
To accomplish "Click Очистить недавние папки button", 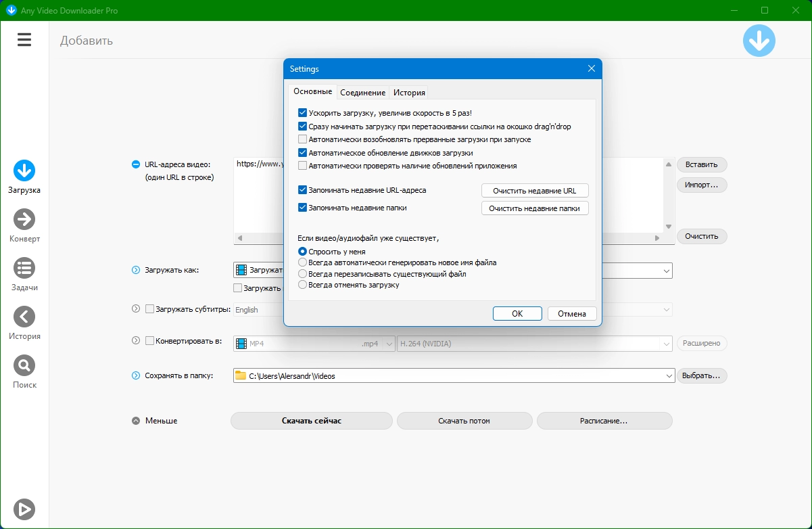I will point(535,208).
